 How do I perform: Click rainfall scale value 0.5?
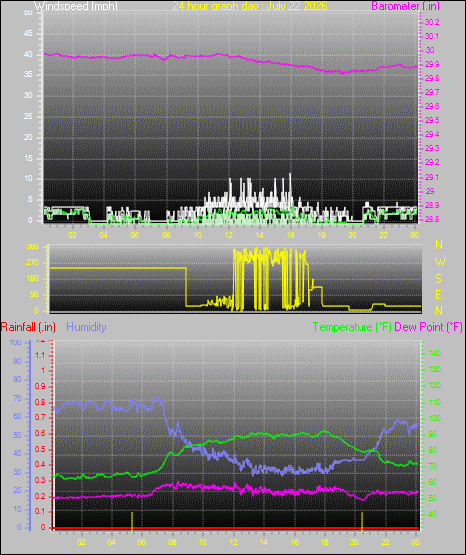[x=40, y=449]
